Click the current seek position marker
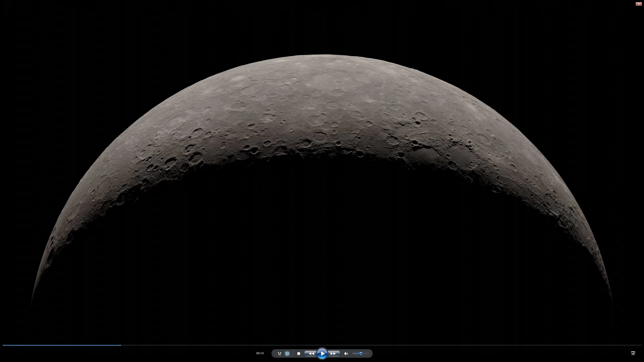Screen dimensions: 644x362 pos(121,345)
